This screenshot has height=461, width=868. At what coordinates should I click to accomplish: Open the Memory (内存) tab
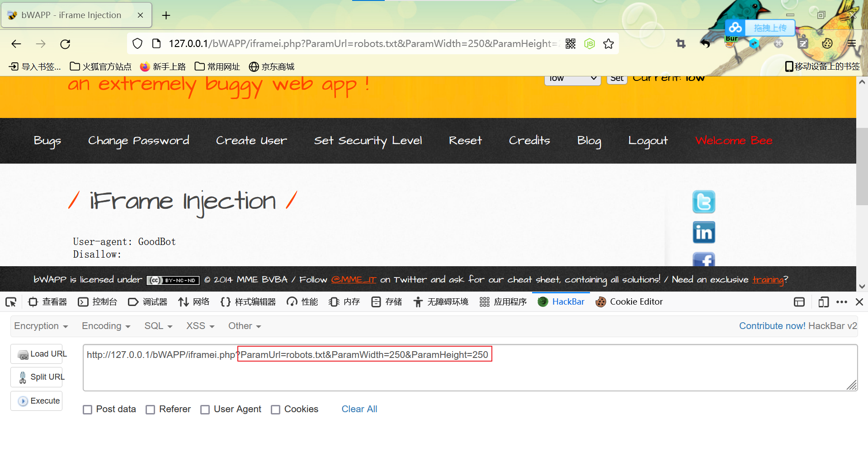coord(344,302)
